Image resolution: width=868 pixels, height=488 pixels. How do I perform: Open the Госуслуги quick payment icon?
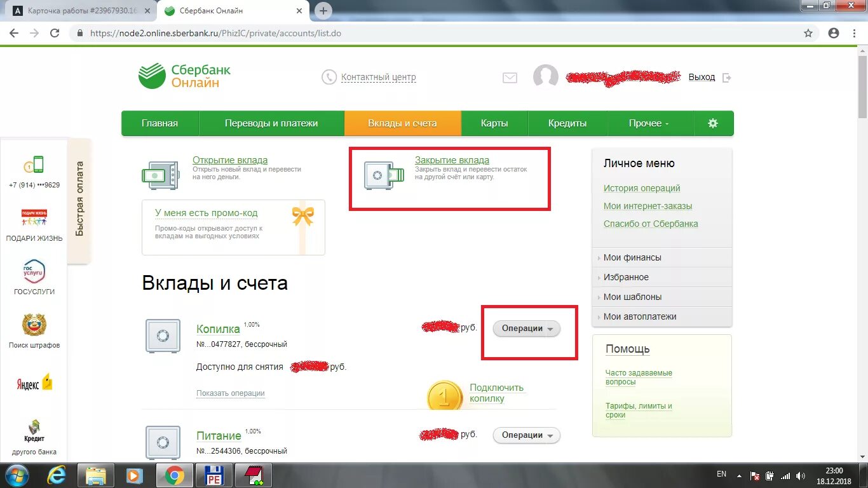[34, 271]
